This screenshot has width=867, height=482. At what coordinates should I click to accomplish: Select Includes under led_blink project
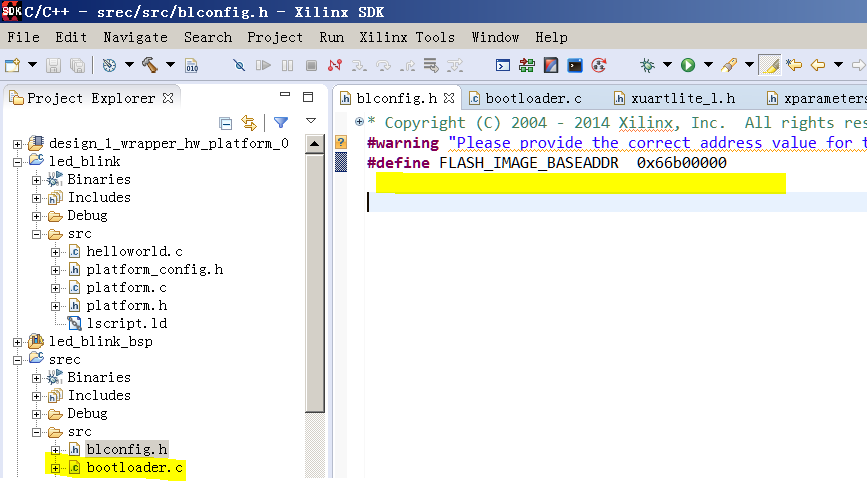click(x=99, y=197)
